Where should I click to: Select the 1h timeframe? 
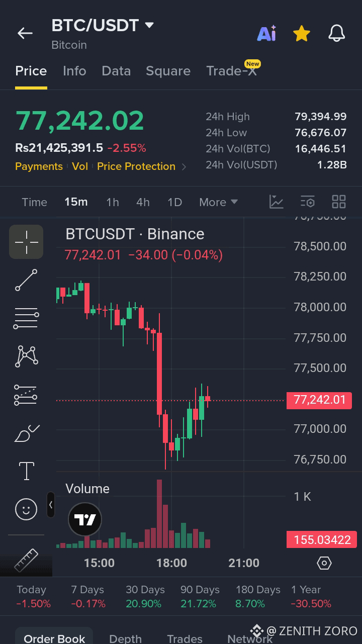point(113,202)
